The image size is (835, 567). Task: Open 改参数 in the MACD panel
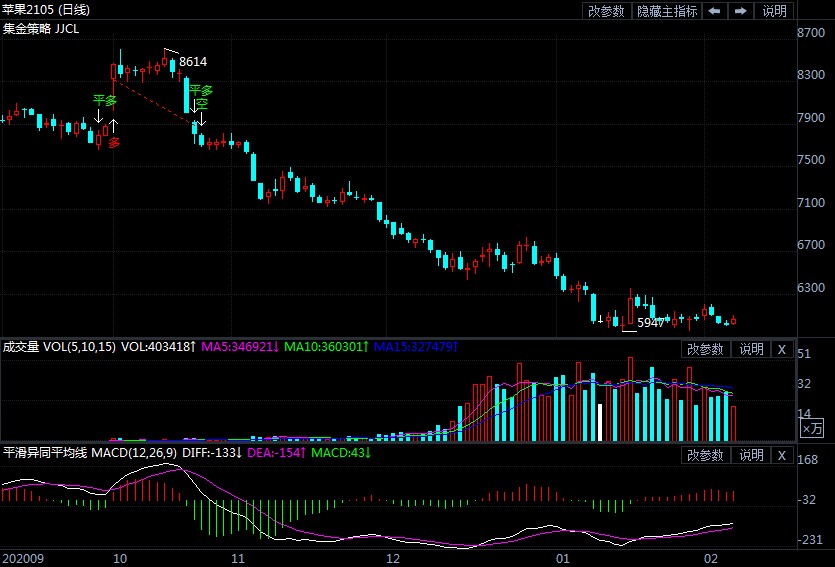706,455
